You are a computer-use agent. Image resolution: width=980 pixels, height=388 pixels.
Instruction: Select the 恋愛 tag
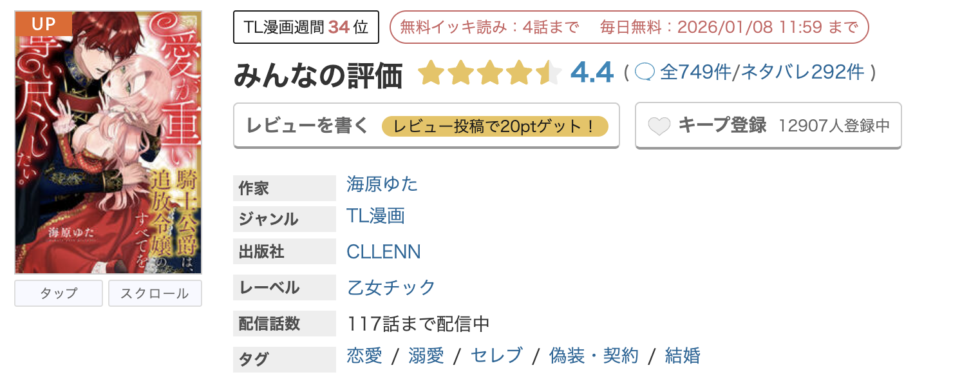(364, 356)
